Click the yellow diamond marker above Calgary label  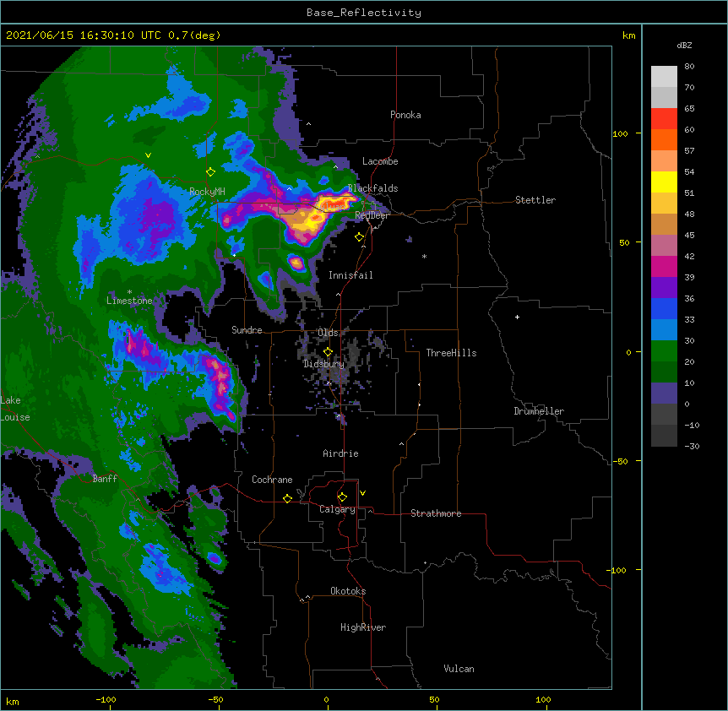pos(342,497)
